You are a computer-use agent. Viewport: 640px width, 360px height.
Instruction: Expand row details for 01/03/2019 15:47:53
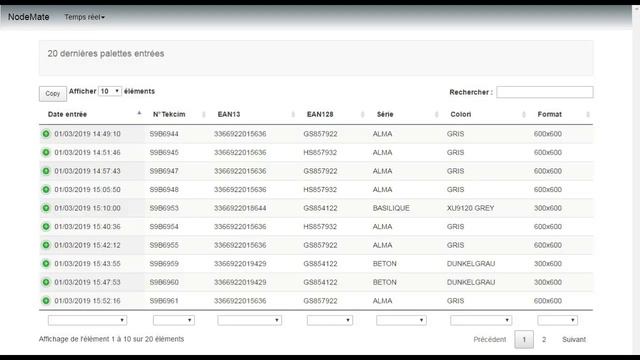click(46, 282)
